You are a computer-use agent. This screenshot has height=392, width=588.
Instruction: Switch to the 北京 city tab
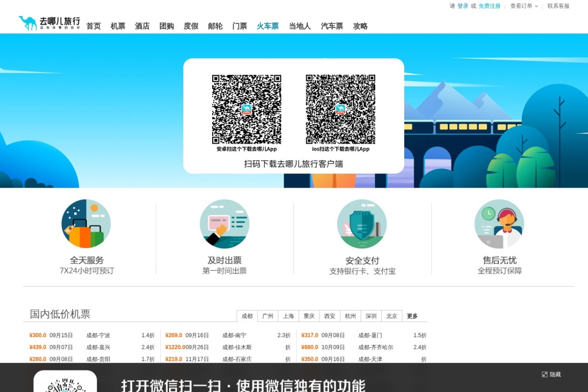[x=392, y=316]
